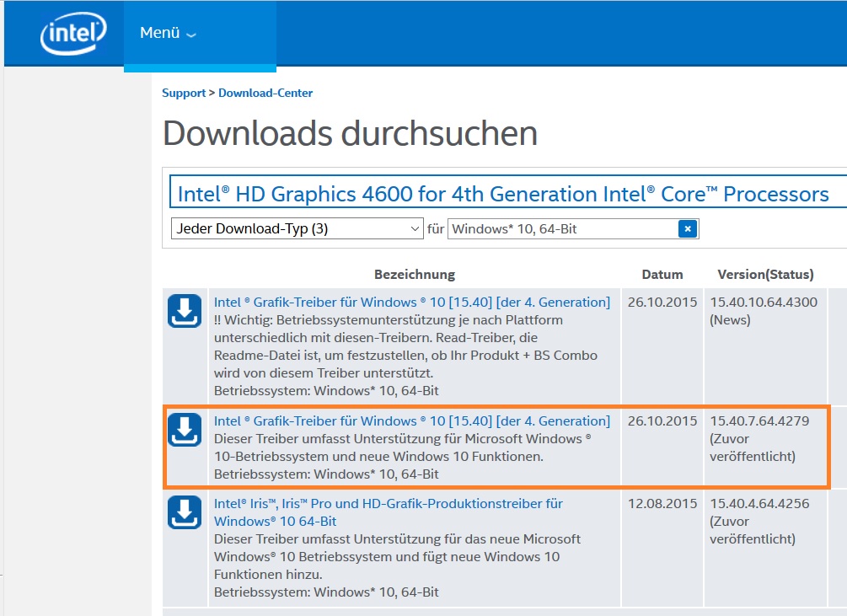This screenshot has width=847, height=616.
Task: Expand the Jeder Download-Typ (3) dropdown
Action: pos(298,228)
